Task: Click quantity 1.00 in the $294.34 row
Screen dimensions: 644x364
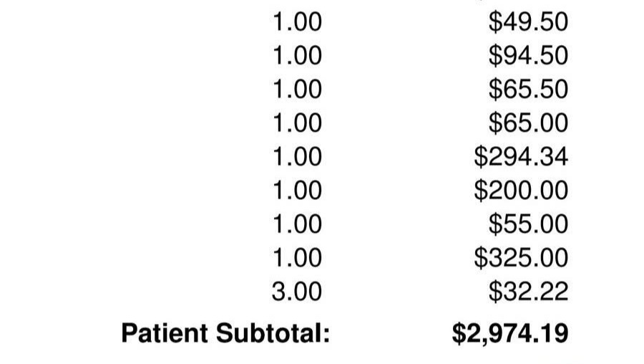Action: click(x=297, y=156)
